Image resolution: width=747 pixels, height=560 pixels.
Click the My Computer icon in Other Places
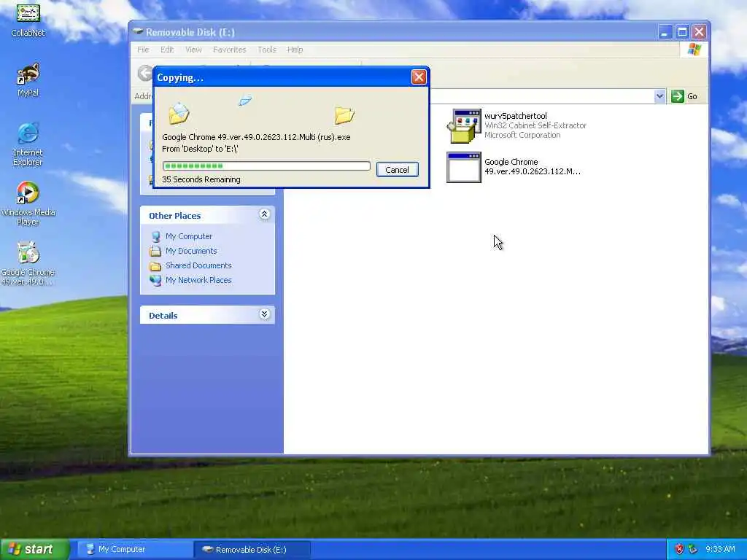tap(156, 236)
